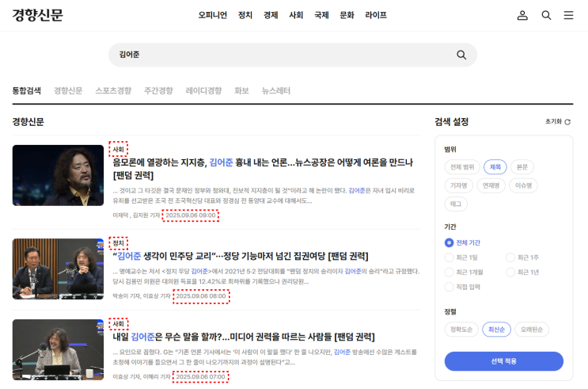Open article '내일 김어준은 무슨 말을 할까' headline
This screenshot has height=389, width=588.
[x=244, y=337]
